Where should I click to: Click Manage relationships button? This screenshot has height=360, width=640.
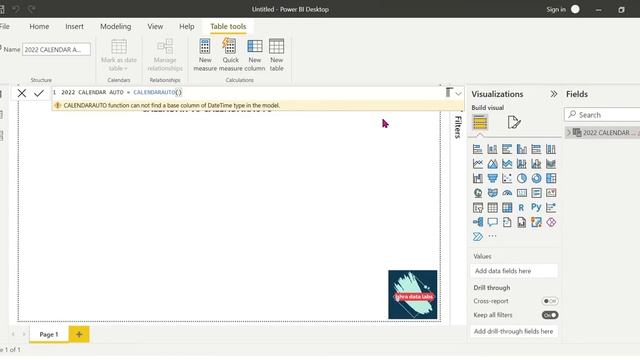(x=165, y=55)
